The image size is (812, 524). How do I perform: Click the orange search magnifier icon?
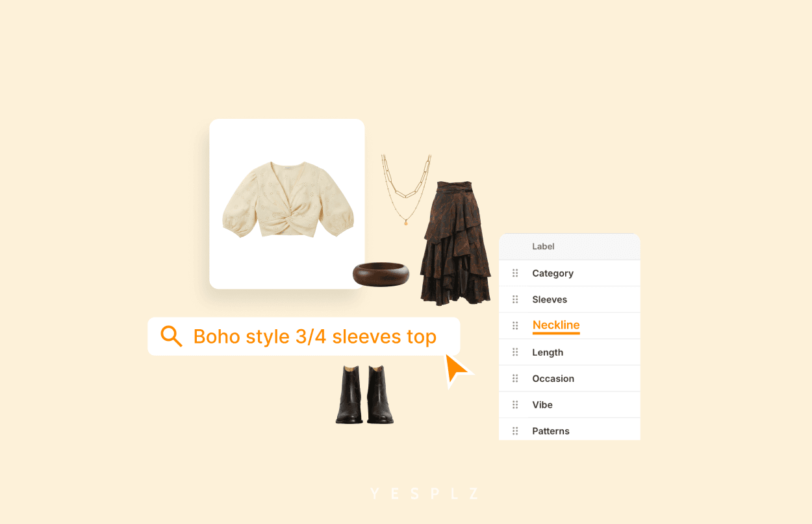[x=171, y=336]
